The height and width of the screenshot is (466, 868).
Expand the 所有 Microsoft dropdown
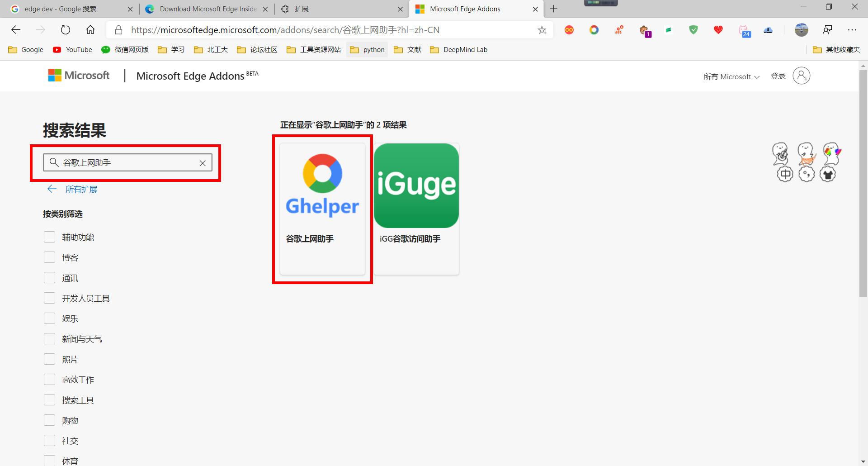[x=731, y=76]
